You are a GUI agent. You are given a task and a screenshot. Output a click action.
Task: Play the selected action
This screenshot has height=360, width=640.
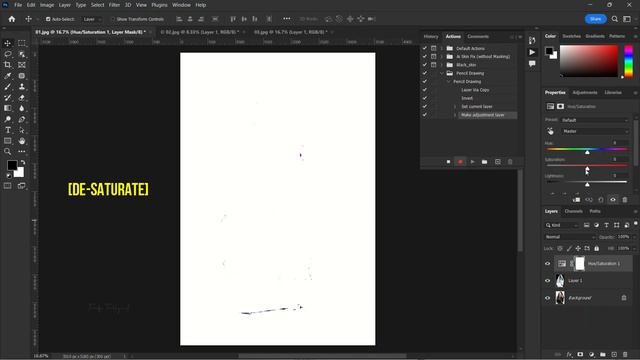pyautogui.click(x=472, y=162)
